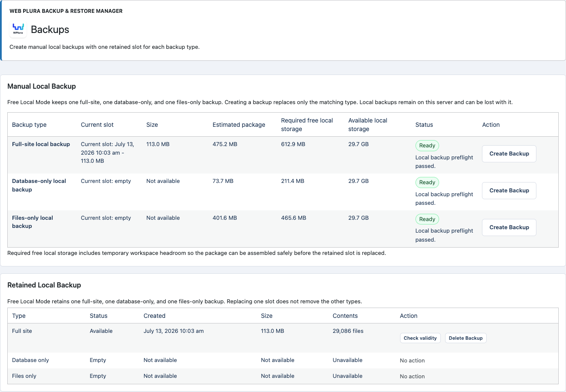This screenshot has height=392, width=566.
Task: Click Ready badge in Files-only row
Action: [x=427, y=219]
